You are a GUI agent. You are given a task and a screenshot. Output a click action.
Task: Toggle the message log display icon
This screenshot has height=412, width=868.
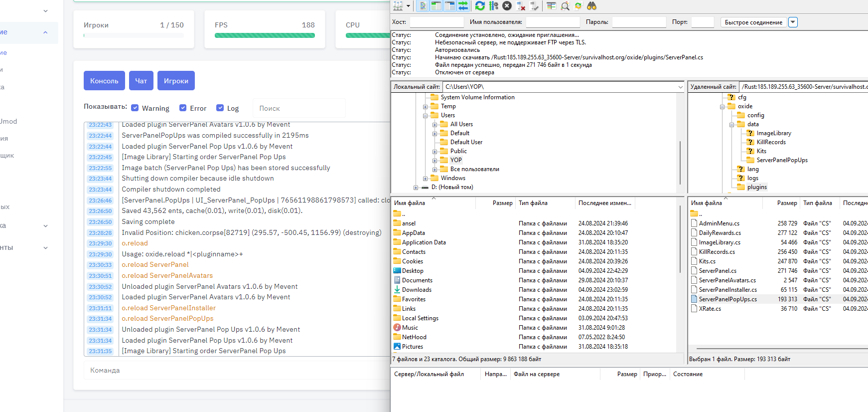pos(423,6)
